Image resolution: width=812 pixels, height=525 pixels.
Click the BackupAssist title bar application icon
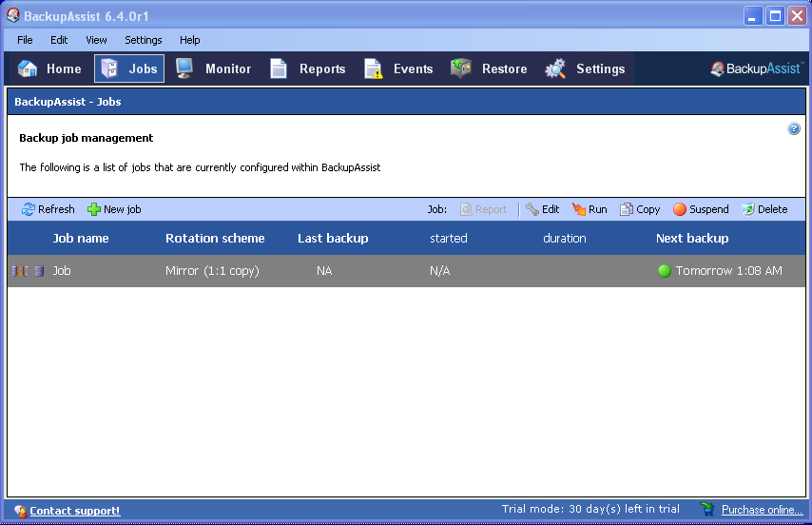point(13,15)
